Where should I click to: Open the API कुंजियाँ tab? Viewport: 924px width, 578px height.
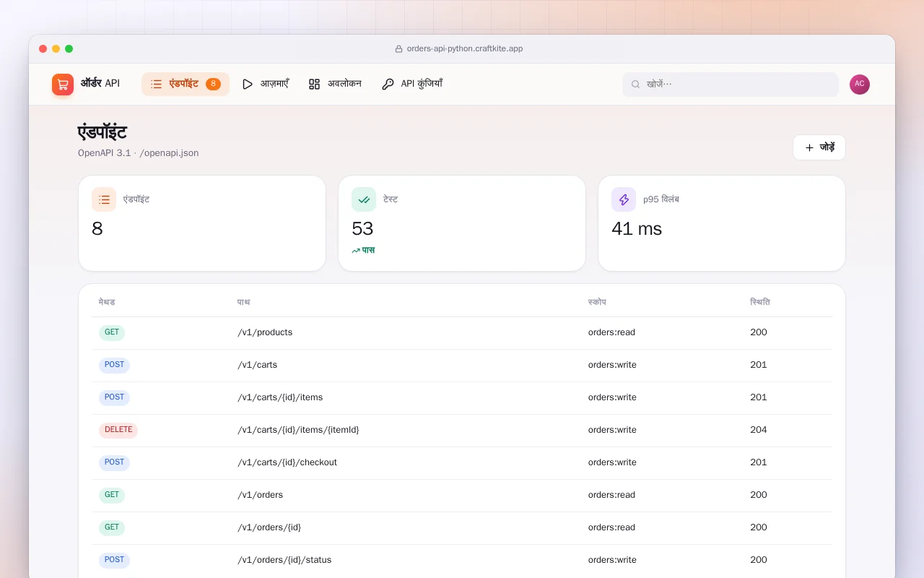(412, 84)
